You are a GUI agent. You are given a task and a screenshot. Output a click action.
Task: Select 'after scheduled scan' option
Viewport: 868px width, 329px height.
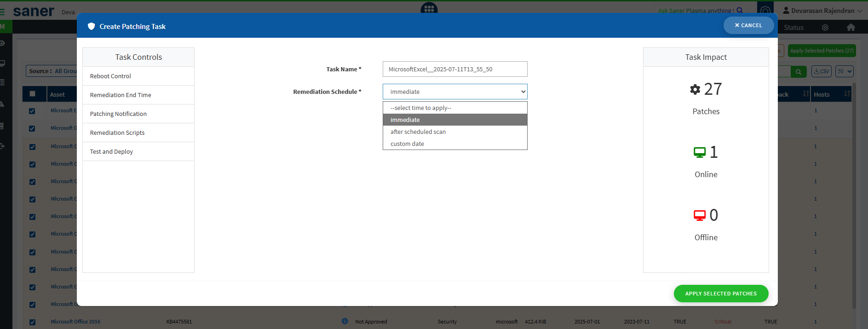(455, 132)
